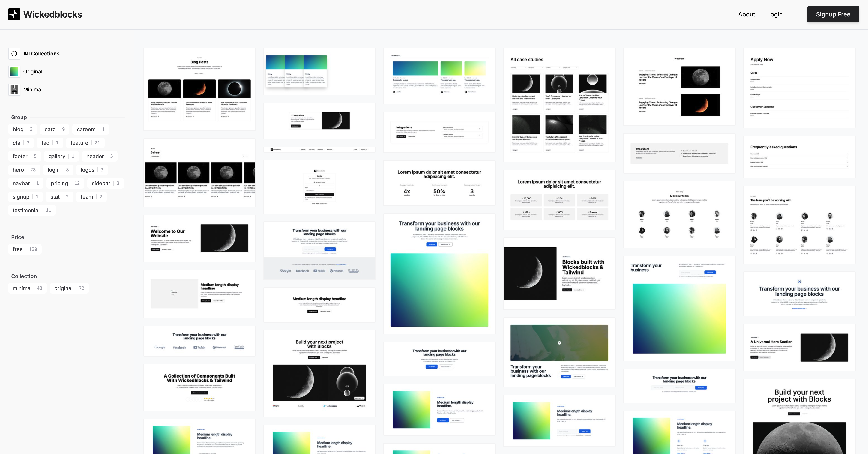868x454 pixels.
Task: Choose the Minima grey collection icon
Action: (x=14, y=90)
